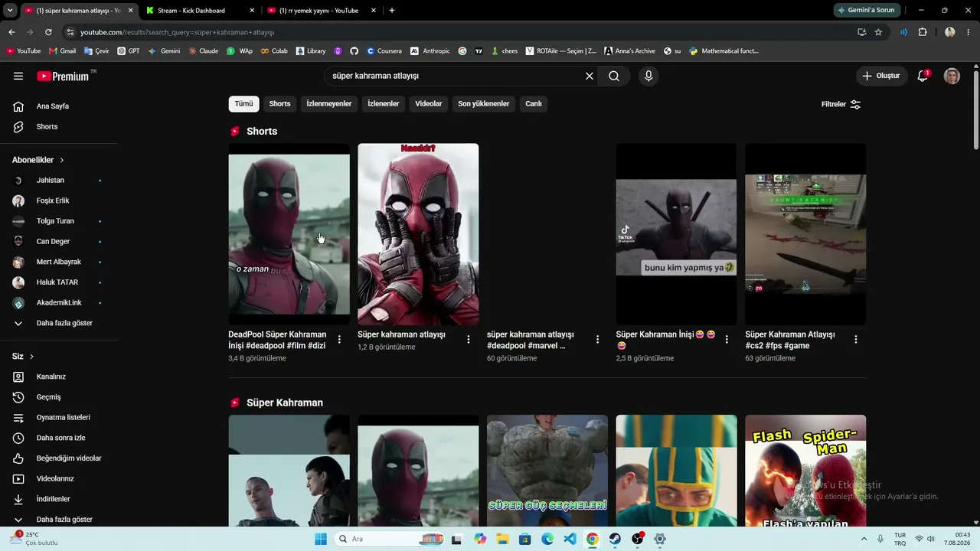This screenshot has width=980, height=551.
Task: Switch to the Stream - Kick Dashboard tab
Action: pyautogui.click(x=199, y=11)
